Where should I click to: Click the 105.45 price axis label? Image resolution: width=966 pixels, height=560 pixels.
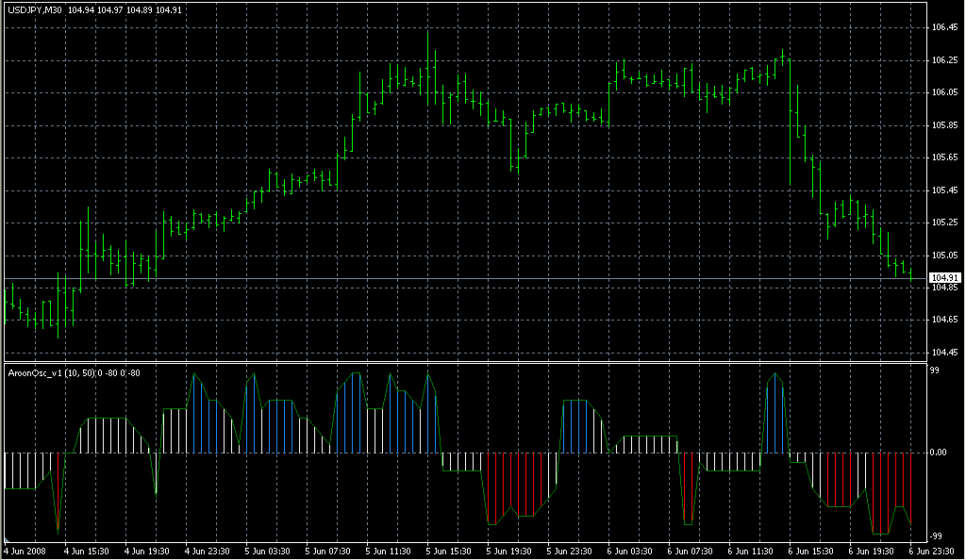pyautogui.click(x=944, y=190)
